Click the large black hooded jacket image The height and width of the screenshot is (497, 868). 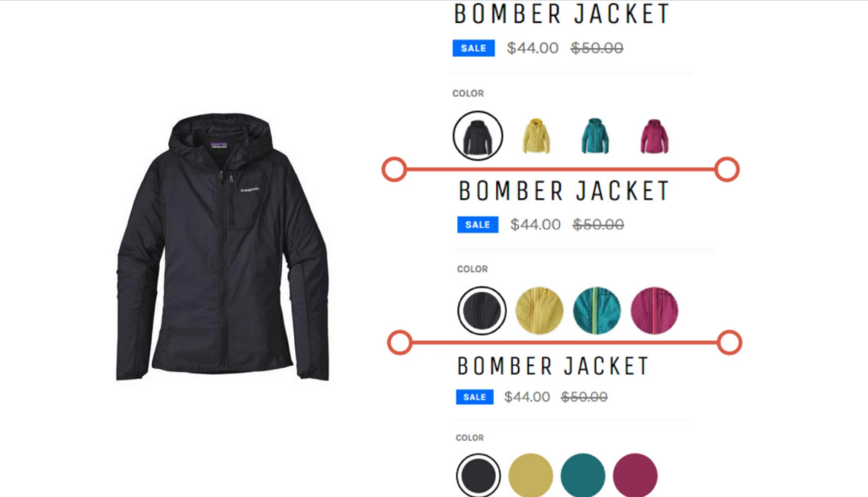pos(223,247)
